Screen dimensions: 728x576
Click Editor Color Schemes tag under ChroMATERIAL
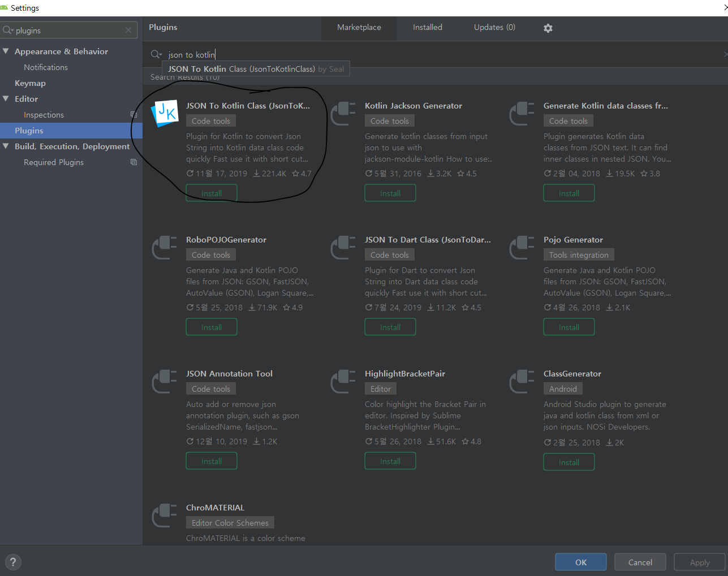coord(230,523)
